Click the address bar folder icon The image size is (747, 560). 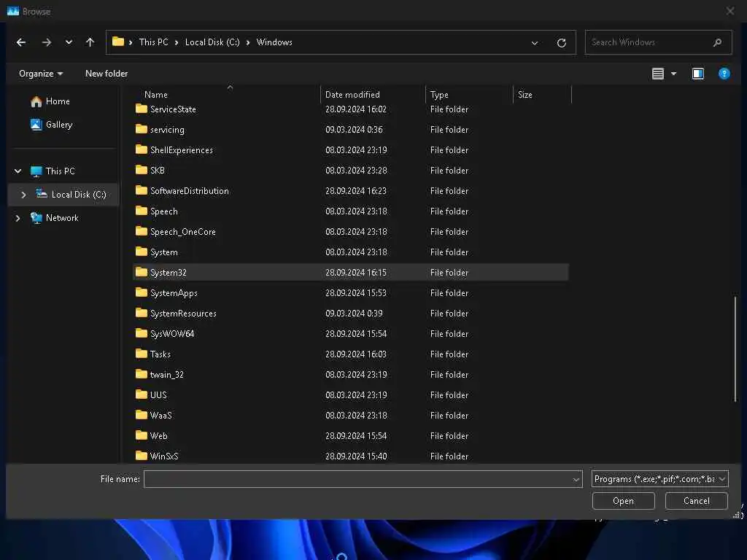[x=118, y=42]
